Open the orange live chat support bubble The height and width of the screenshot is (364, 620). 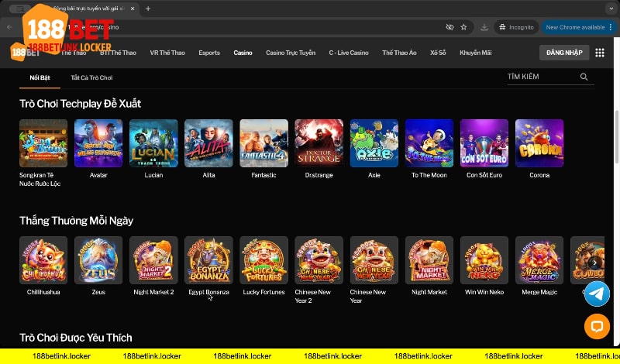pyautogui.click(x=596, y=326)
